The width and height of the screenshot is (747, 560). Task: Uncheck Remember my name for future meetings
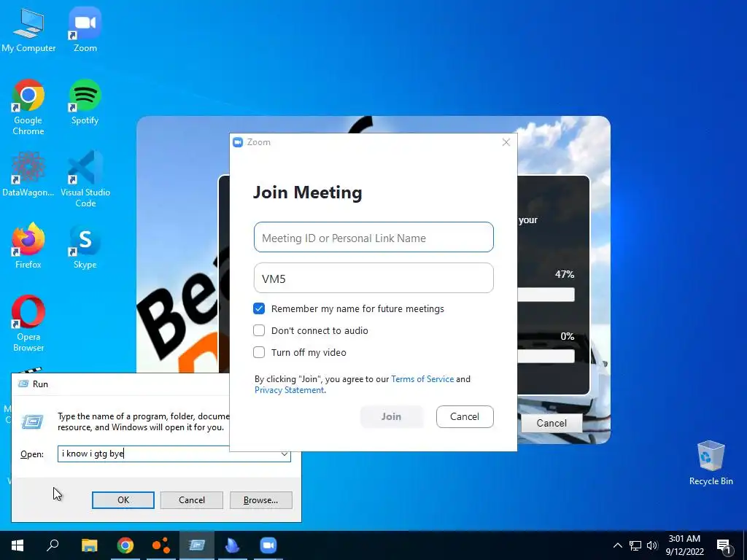click(259, 308)
